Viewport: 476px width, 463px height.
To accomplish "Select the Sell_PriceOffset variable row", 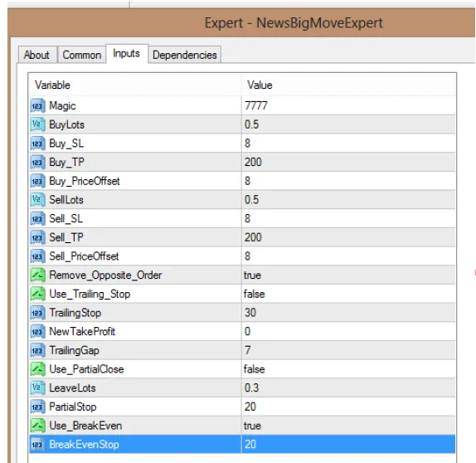I will pyautogui.click(x=242, y=256).
